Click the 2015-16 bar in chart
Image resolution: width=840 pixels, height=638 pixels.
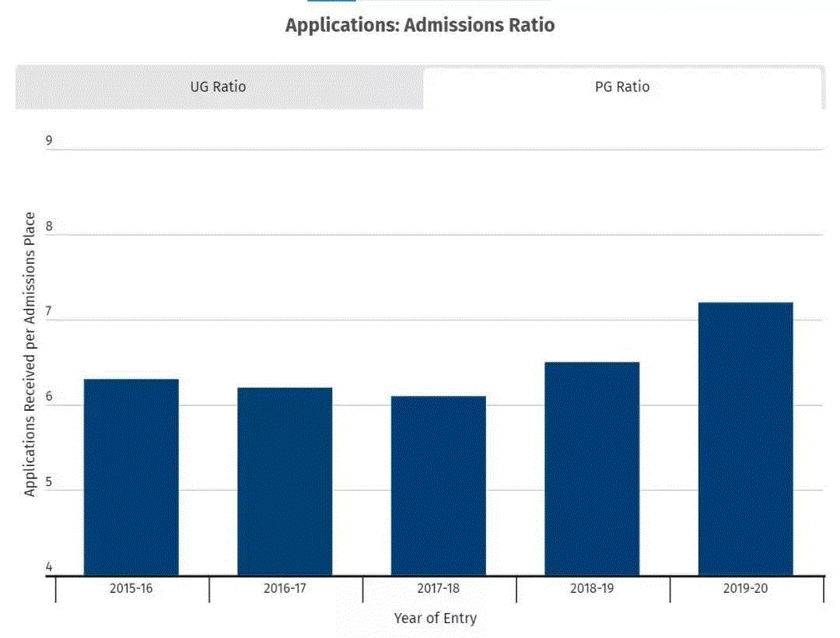point(131,477)
